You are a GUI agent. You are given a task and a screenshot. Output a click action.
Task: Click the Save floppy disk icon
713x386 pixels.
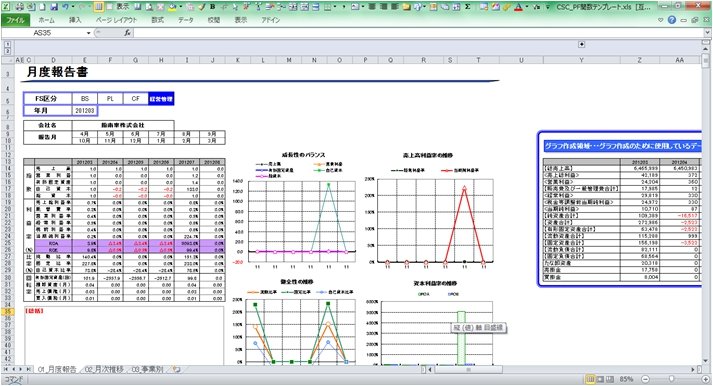coord(54,7)
